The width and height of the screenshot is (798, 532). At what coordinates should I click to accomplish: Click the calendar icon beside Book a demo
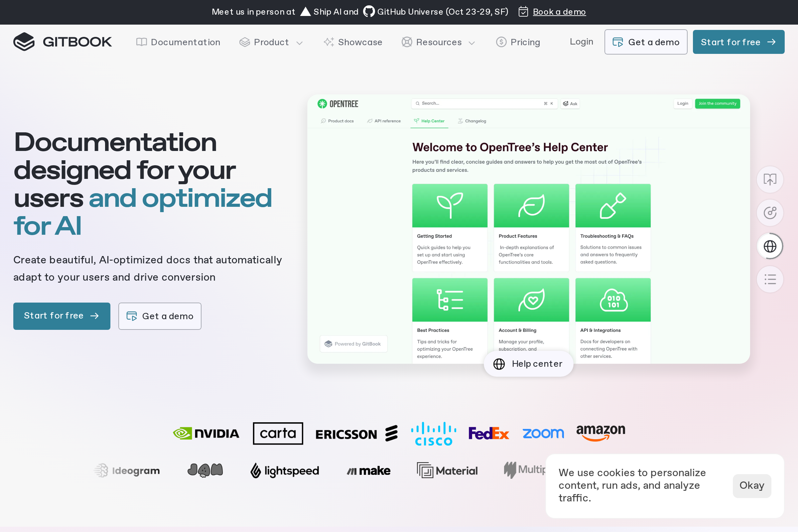point(523,12)
